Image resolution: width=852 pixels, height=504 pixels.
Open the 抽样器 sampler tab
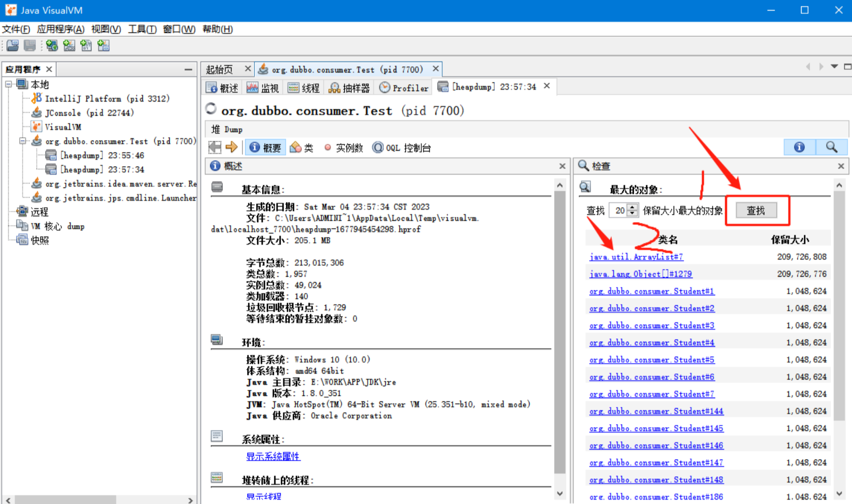[x=349, y=88]
